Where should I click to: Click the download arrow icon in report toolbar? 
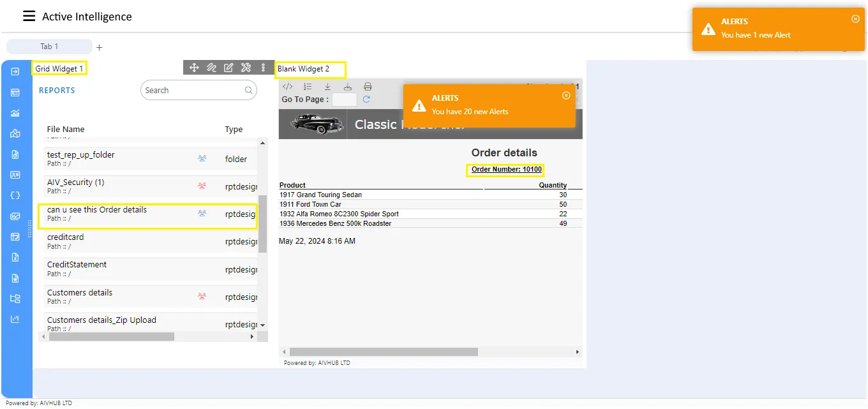[x=327, y=87]
